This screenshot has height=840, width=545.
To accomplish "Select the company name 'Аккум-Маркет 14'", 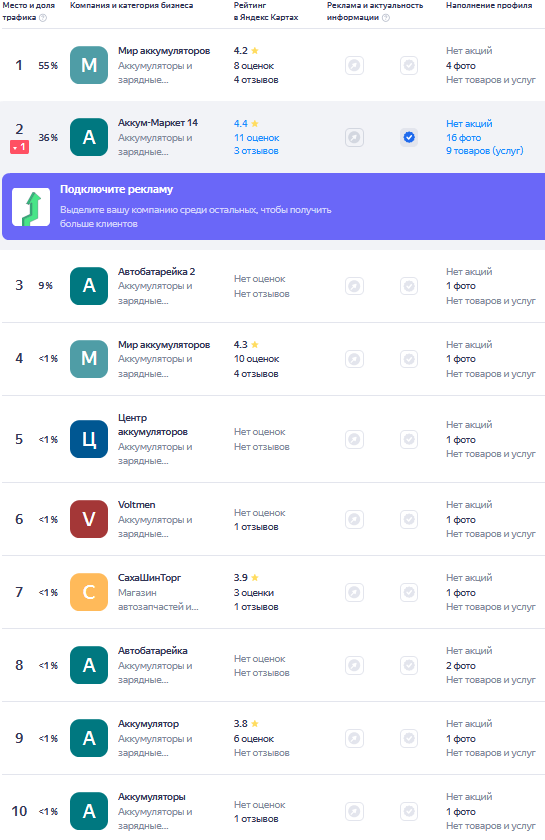I will [158, 123].
